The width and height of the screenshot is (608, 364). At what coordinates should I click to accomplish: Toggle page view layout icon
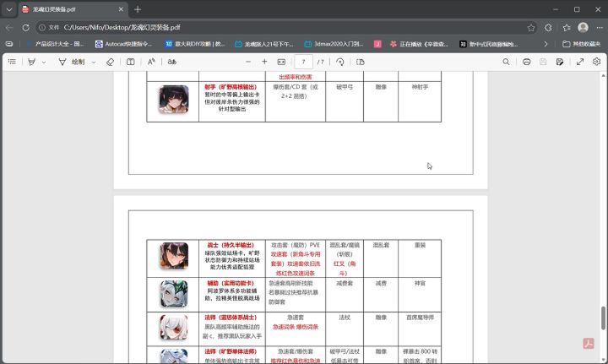coord(131,62)
